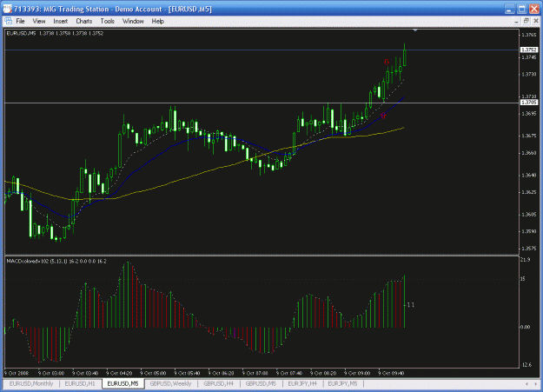Click the 9 Oct 05:00 time axis label
This screenshot has height=392, width=543.
pos(153,374)
